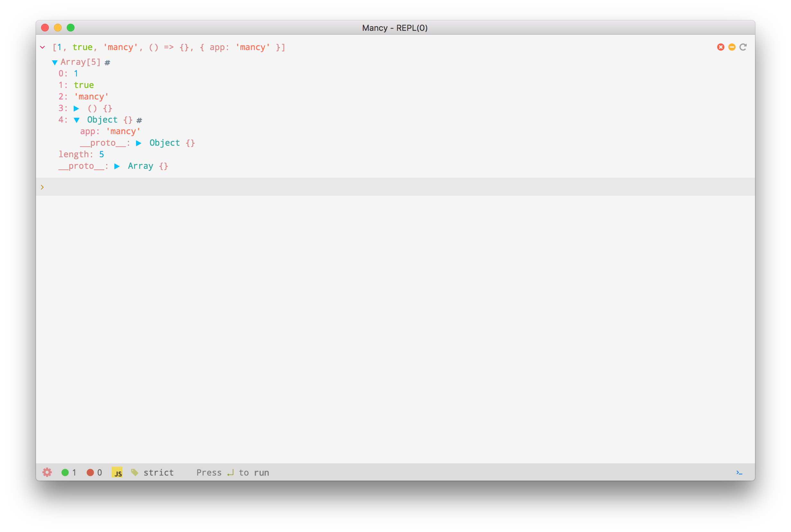Expand the function at index 3
The width and height of the screenshot is (791, 532).
pos(76,108)
